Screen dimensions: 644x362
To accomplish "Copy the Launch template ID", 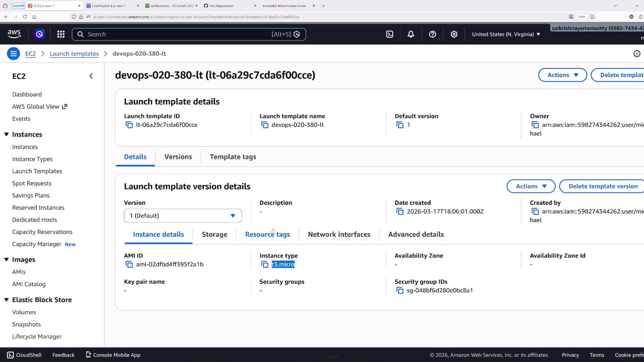I will pyautogui.click(x=129, y=125).
